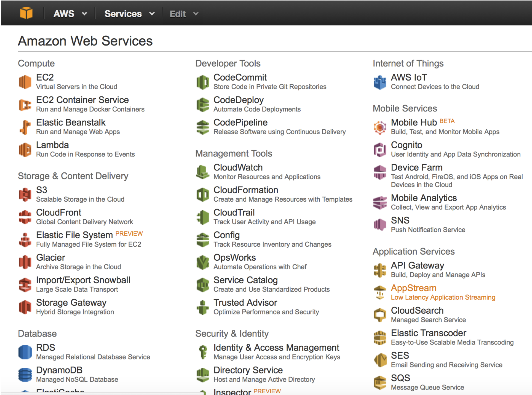Click the CloudSearch icon
The height and width of the screenshot is (395, 532).
click(x=380, y=315)
